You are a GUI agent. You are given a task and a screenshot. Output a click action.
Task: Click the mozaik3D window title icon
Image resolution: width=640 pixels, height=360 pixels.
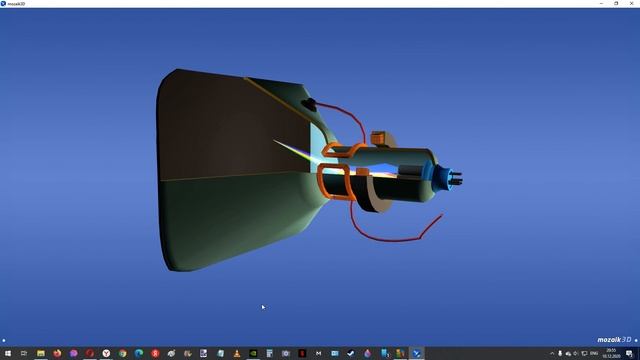click(x=3, y=4)
